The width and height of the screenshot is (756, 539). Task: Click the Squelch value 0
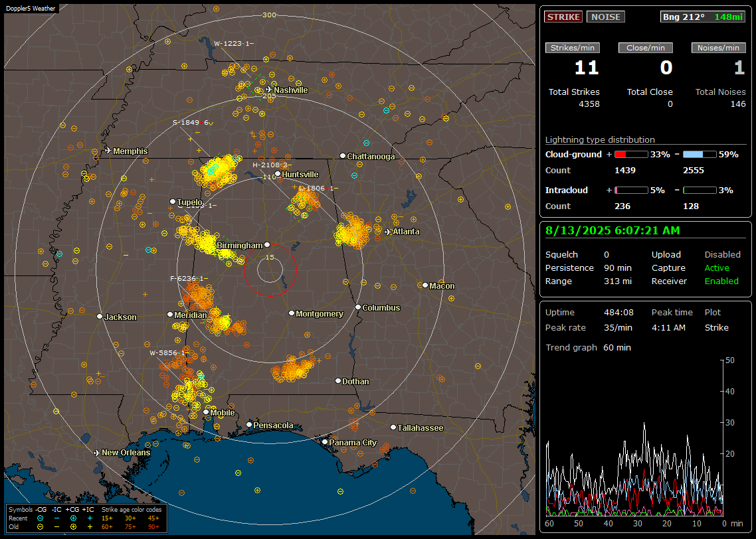point(607,255)
